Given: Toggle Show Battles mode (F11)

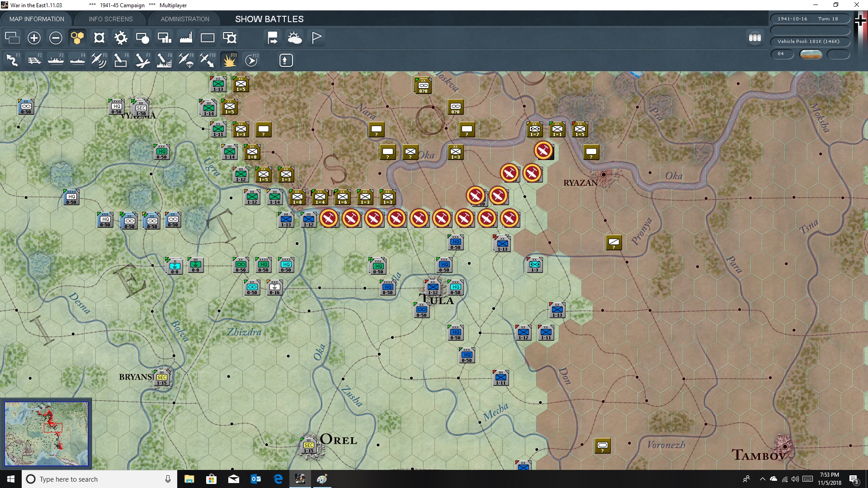Looking at the screenshot, I should (x=229, y=60).
